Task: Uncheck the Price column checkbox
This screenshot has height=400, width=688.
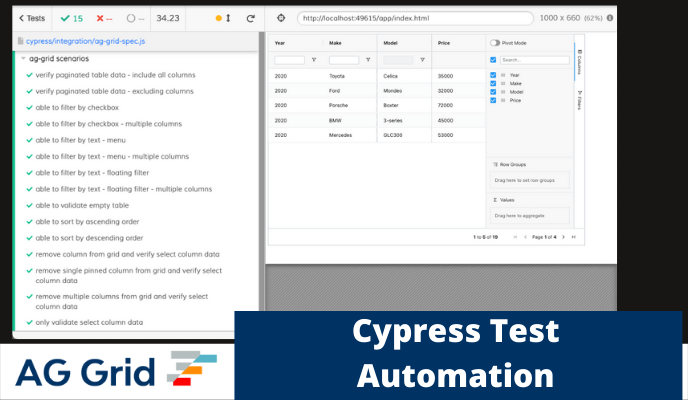Action: point(493,100)
